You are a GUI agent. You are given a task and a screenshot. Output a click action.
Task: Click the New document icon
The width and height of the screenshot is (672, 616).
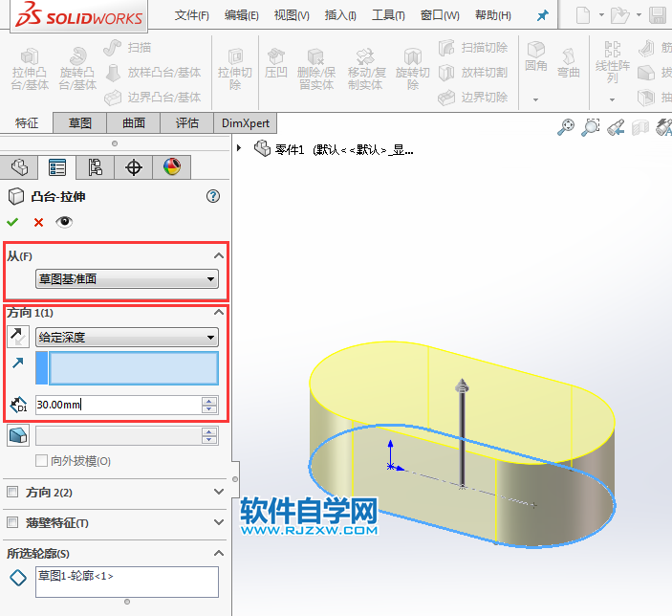tap(582, 15)
